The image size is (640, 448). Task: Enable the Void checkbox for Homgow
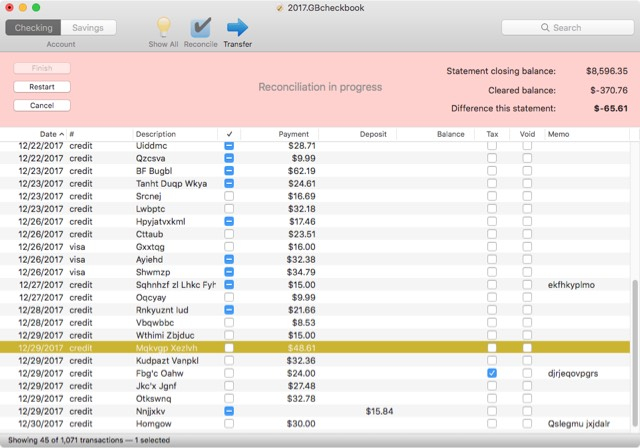point(527,424)
